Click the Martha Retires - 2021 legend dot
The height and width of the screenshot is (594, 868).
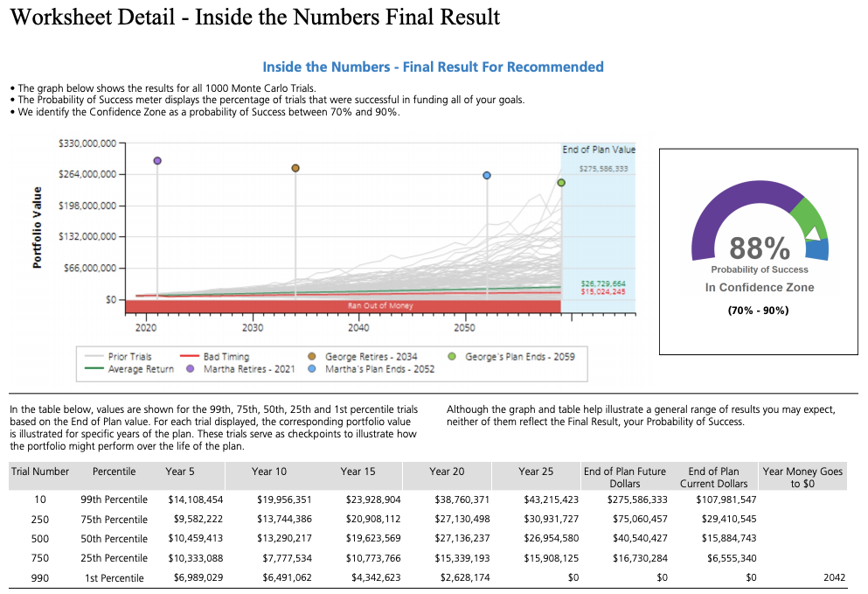coord(189,369)
